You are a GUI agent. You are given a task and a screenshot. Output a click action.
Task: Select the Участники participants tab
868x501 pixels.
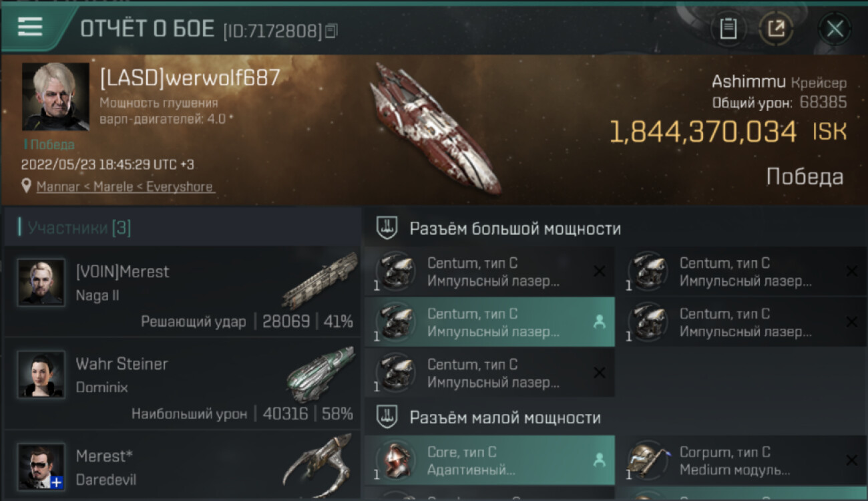(x=75, y=228)
